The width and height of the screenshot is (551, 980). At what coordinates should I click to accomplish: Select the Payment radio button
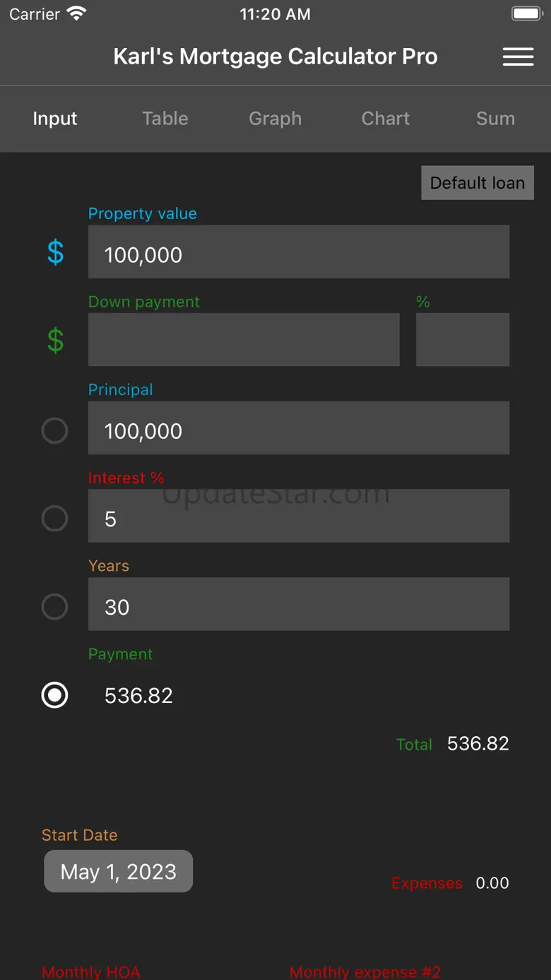(x=54, y=695)
